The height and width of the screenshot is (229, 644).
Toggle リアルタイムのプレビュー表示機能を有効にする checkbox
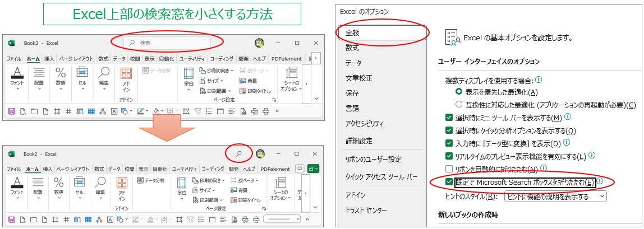[x=449, y=156]
